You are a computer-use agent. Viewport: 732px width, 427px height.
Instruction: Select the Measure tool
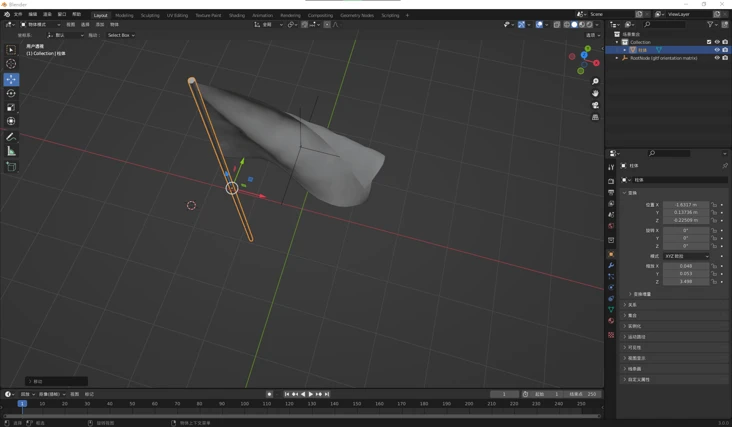click(11, 151)
